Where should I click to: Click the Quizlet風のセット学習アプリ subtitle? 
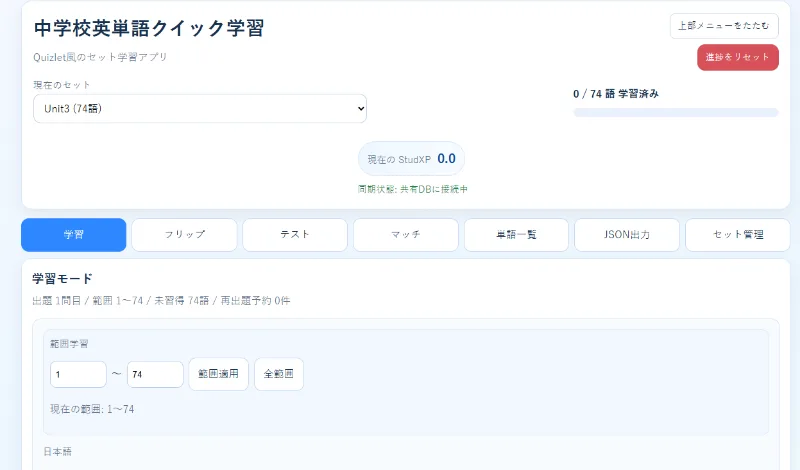coord(100,57)
